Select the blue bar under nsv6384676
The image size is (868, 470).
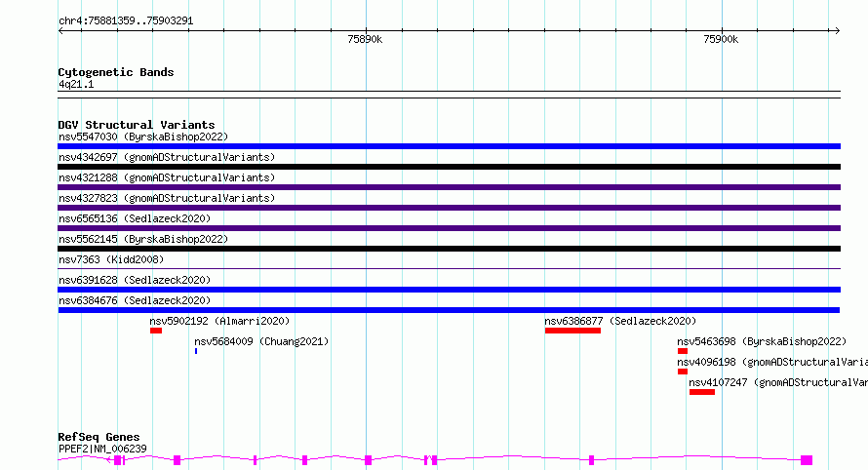(x=449, y=310)
